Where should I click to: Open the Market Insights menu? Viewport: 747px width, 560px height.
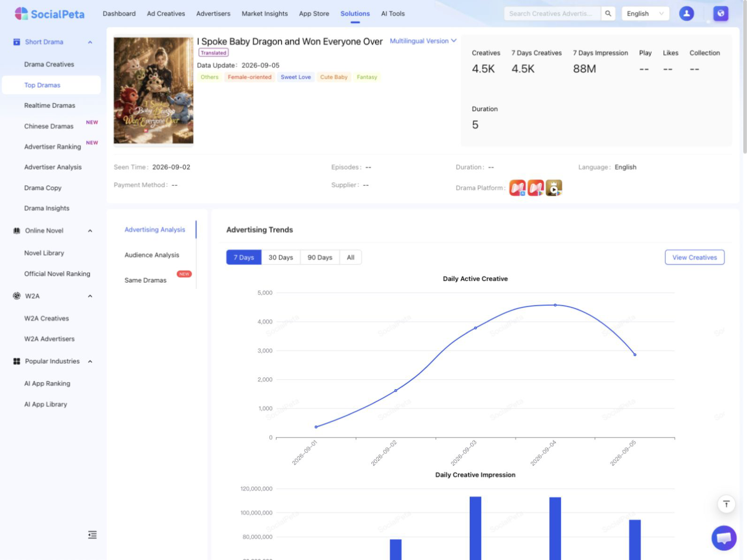tap(265, 14)
